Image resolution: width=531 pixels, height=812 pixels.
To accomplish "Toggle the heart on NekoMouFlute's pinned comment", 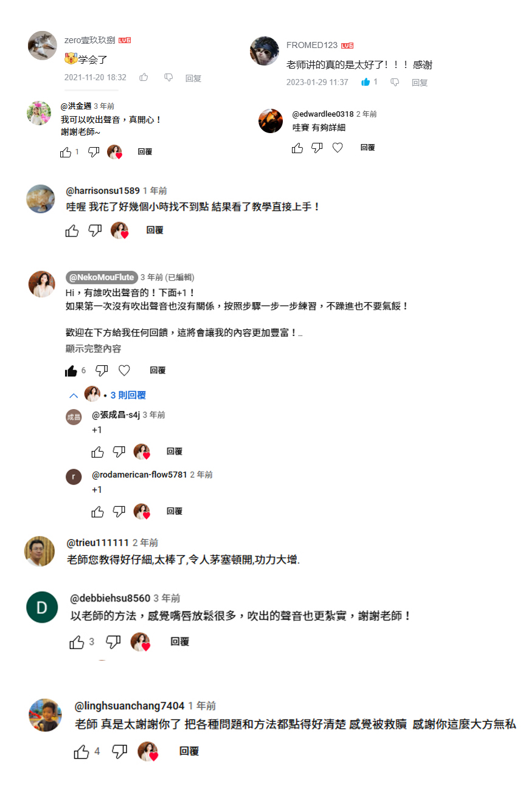I will coord(124,371).
